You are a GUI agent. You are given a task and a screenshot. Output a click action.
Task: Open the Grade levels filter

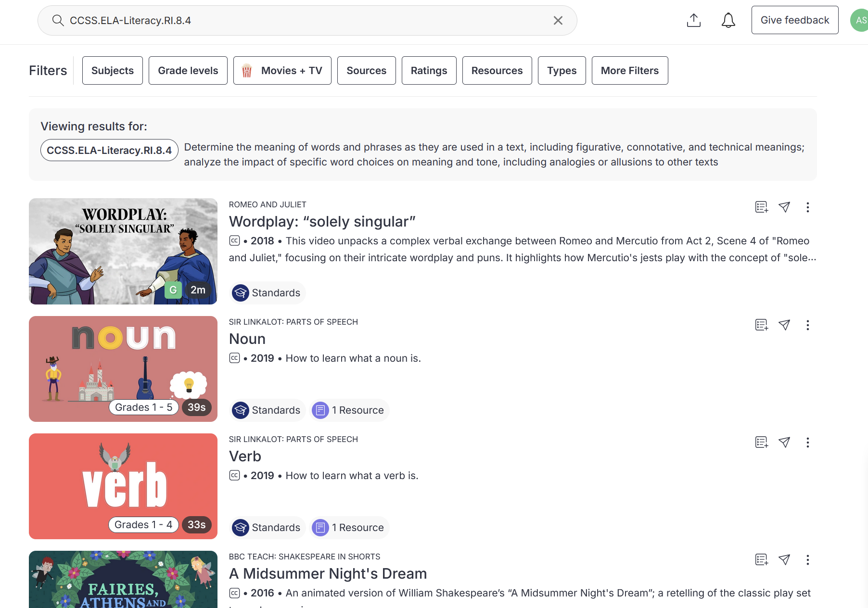coord(188,70)
